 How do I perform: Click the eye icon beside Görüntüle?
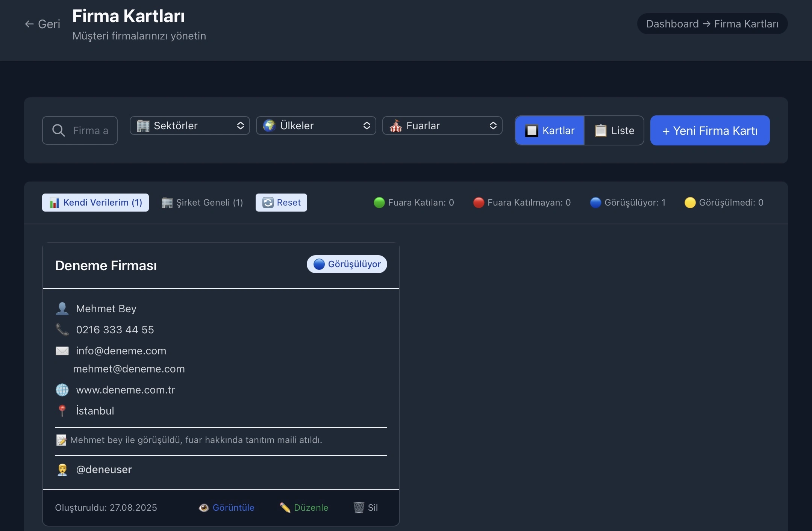(x=204, y=508)
